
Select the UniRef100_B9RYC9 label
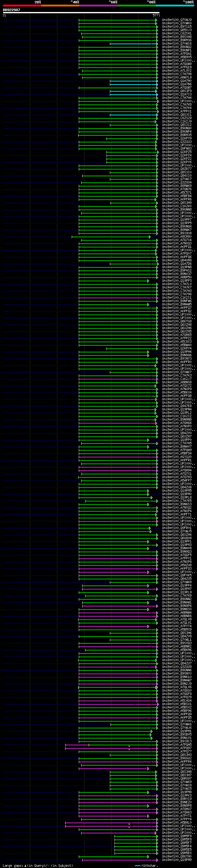click(177, 799)
